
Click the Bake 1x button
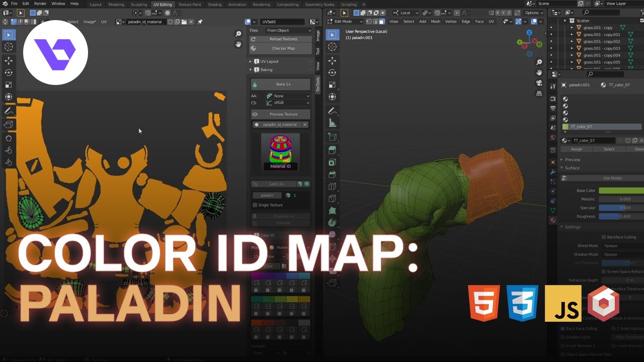point(281,84)
